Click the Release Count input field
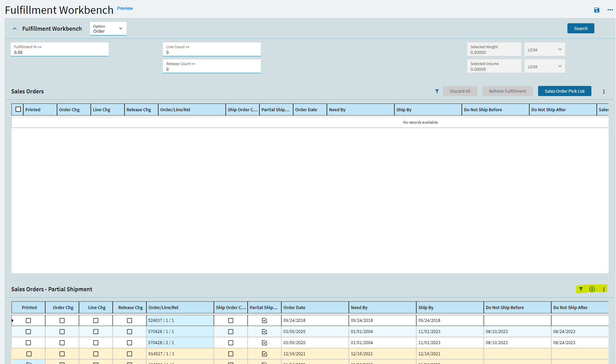616x364 pixels. click(x=212, y=69)
